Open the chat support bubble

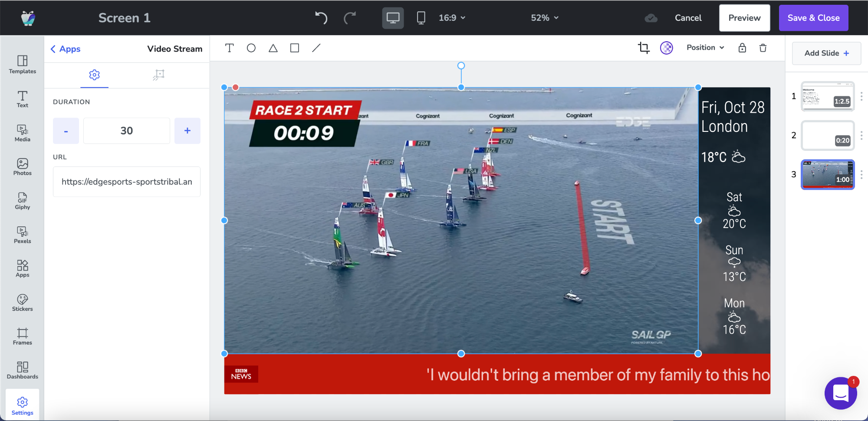pos(841,393)
